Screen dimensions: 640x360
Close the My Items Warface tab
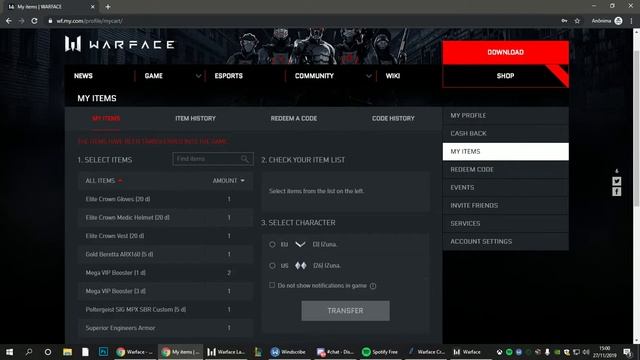93,7
